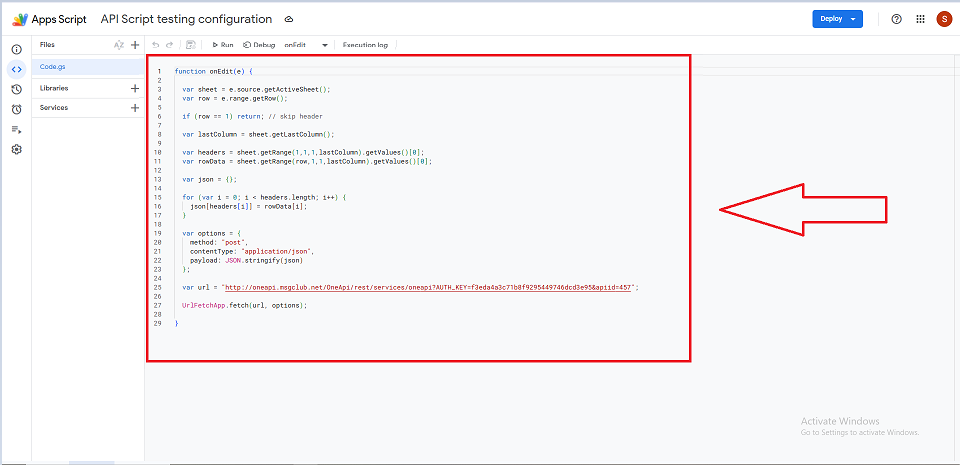Image resolution: width=960 pixels, height=465 pixels.
Task: Run the script with Run button
Action: click(222, 45)
